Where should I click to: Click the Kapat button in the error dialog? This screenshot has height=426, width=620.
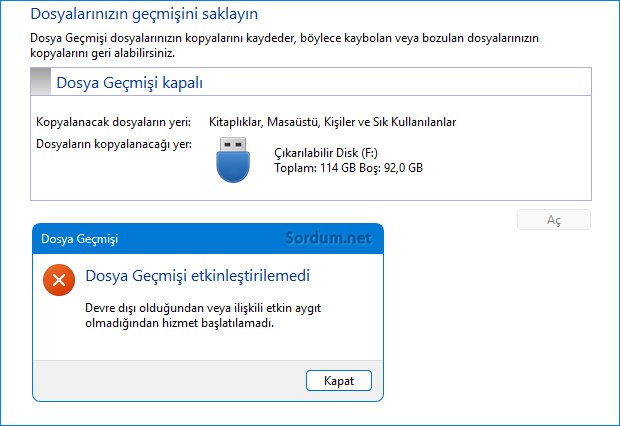tap(339, 381)
